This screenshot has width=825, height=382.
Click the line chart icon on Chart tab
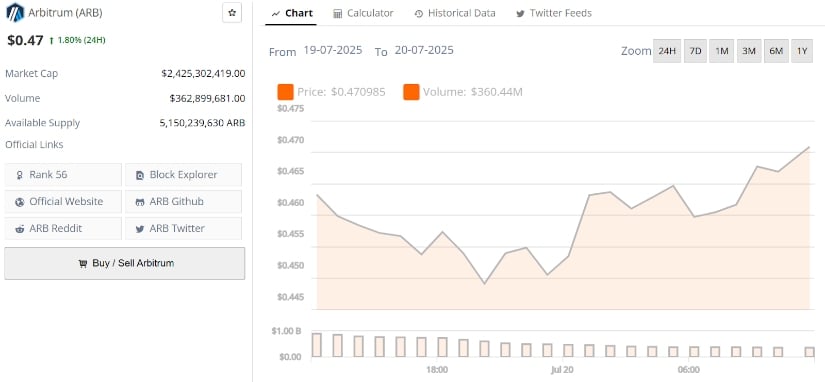tap(276, 14)
